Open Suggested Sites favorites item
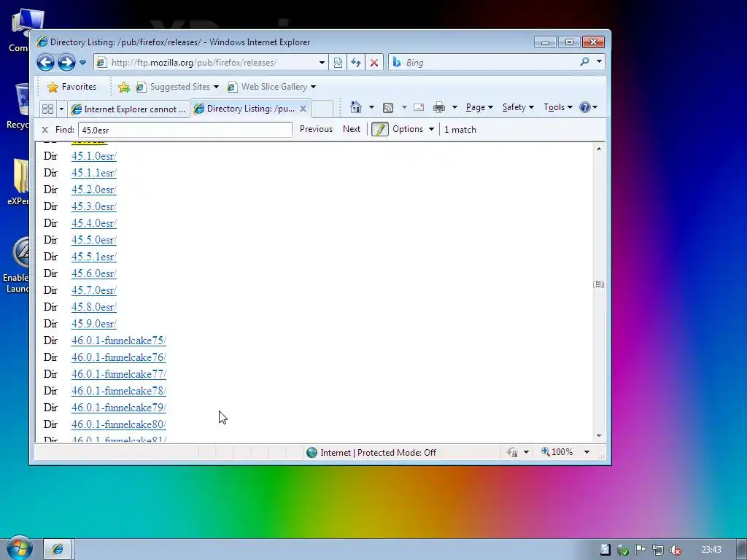Image resolution: width=747 pixels, height=560 pixels. point(177,87)
